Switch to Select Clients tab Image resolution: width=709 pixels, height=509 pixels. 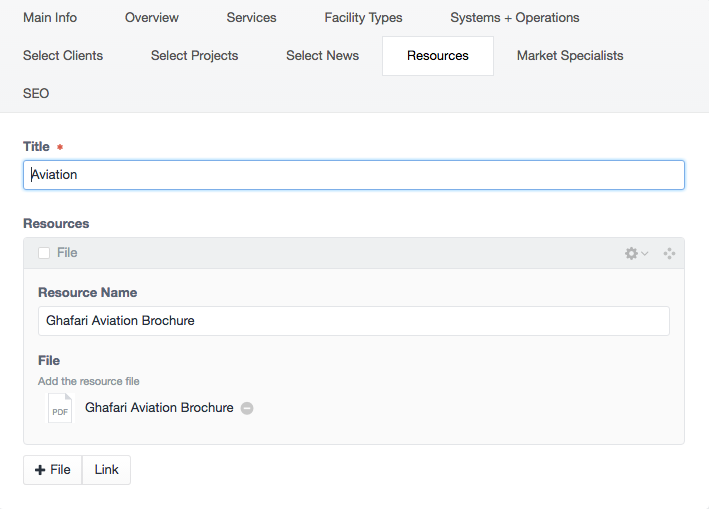63,56
